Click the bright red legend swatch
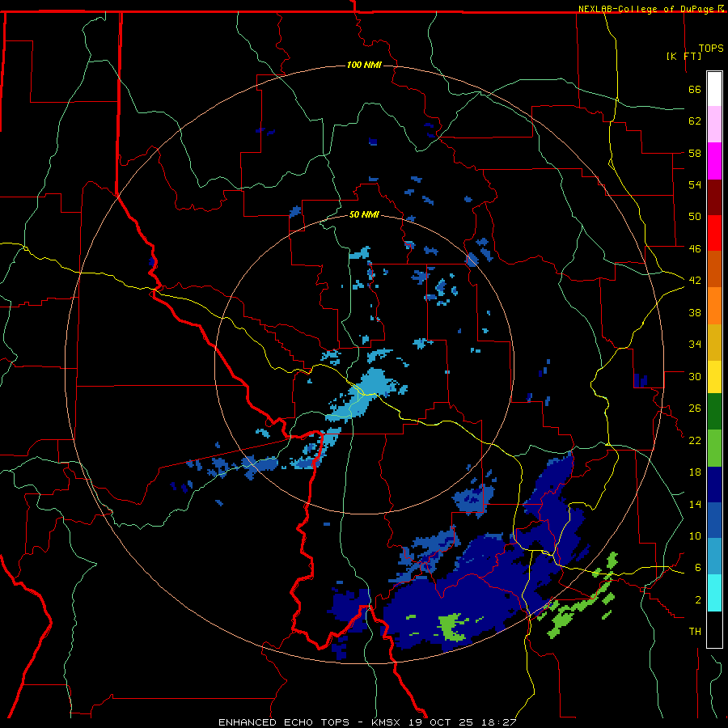 coord(714,233)
